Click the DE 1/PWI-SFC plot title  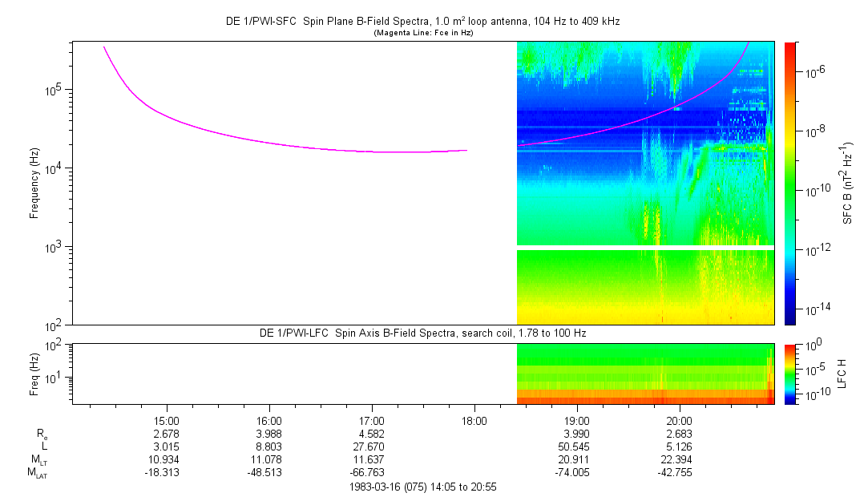(x=422, y=22)
